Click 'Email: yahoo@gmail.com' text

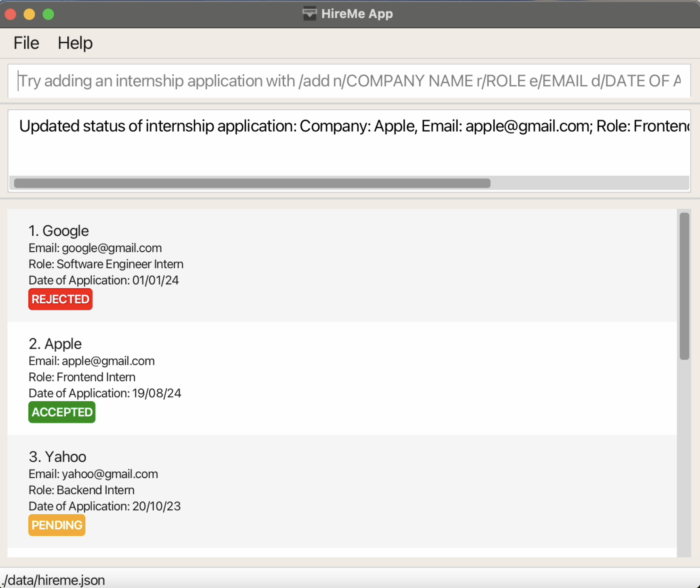point(93,474)
